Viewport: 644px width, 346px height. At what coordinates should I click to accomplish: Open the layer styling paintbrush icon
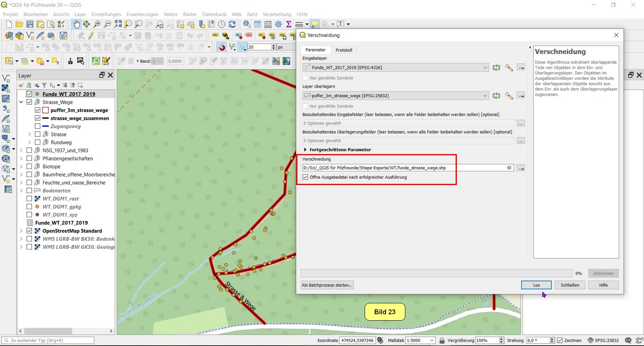pos(21,85)
